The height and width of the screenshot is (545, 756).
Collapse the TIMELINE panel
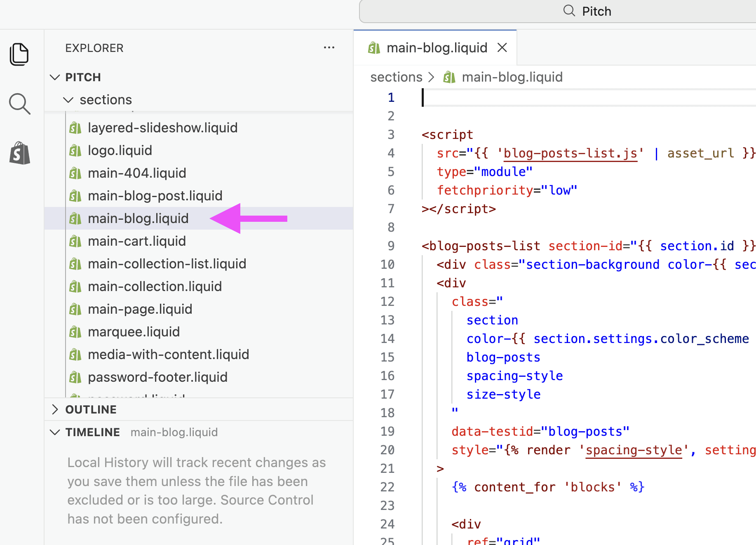(55, 432)
